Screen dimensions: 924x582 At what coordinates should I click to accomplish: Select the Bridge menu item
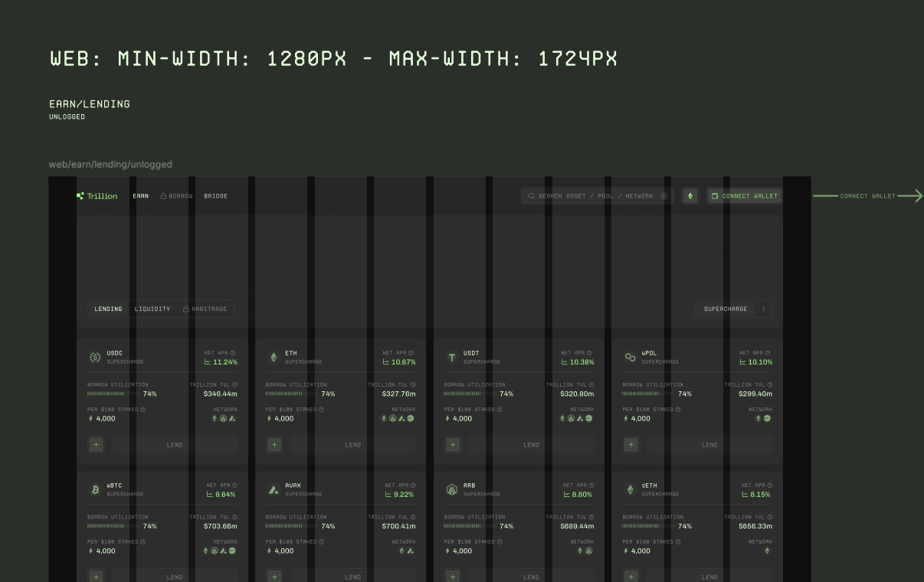[215, 196]
